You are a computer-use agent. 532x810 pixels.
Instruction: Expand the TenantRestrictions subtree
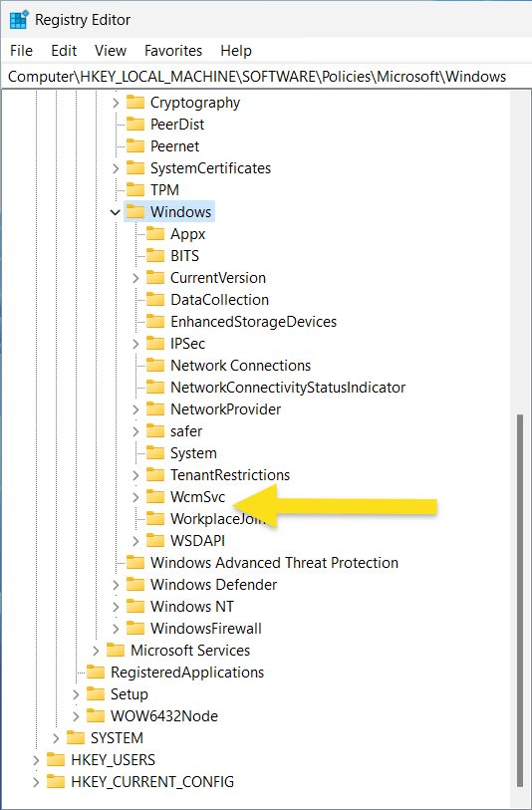[135, 474]
